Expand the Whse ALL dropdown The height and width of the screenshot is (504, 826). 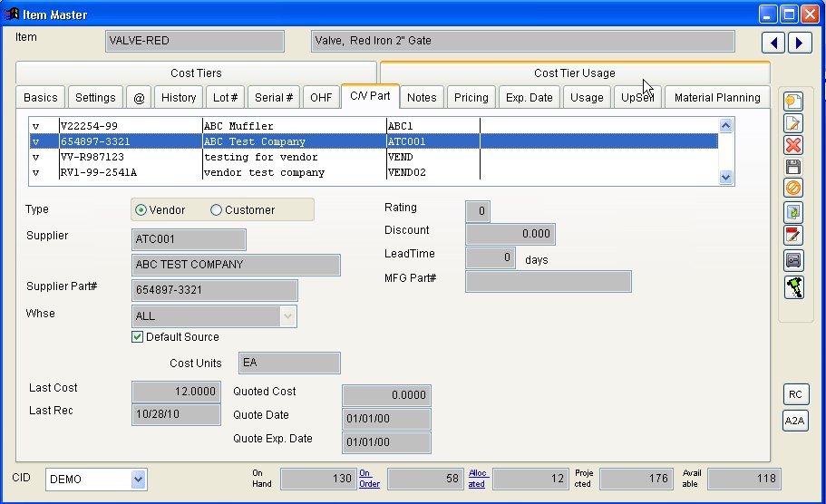[288, 316]
